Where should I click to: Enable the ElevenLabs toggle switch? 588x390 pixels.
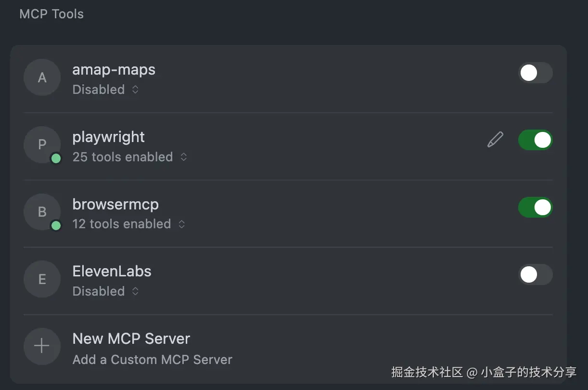coord(535,275)
